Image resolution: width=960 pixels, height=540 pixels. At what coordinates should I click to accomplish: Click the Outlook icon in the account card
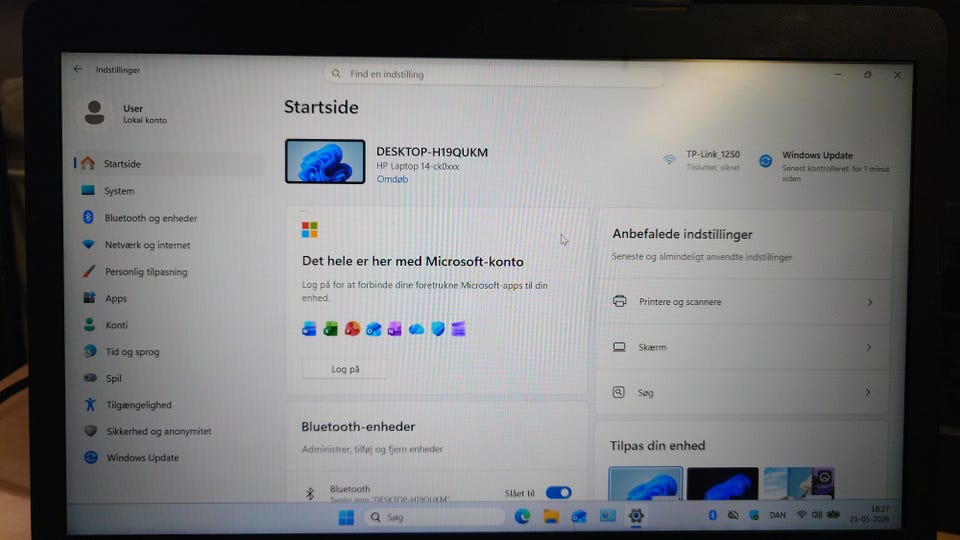pyautogui.click(x=373, y=329)
